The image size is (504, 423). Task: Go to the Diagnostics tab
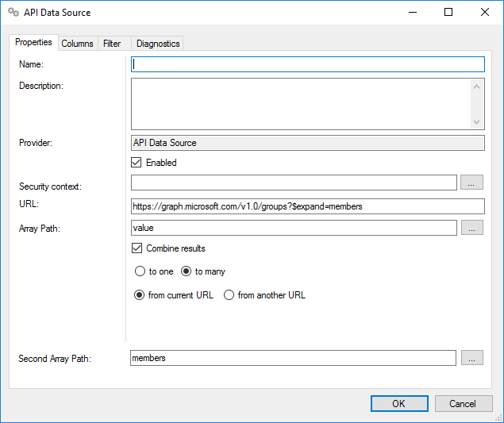tap(157, 44)
